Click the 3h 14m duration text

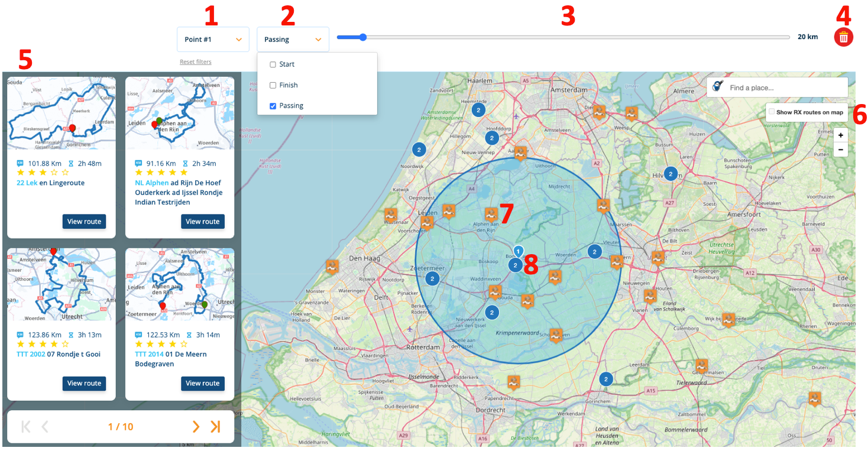[x=208, y=335]
